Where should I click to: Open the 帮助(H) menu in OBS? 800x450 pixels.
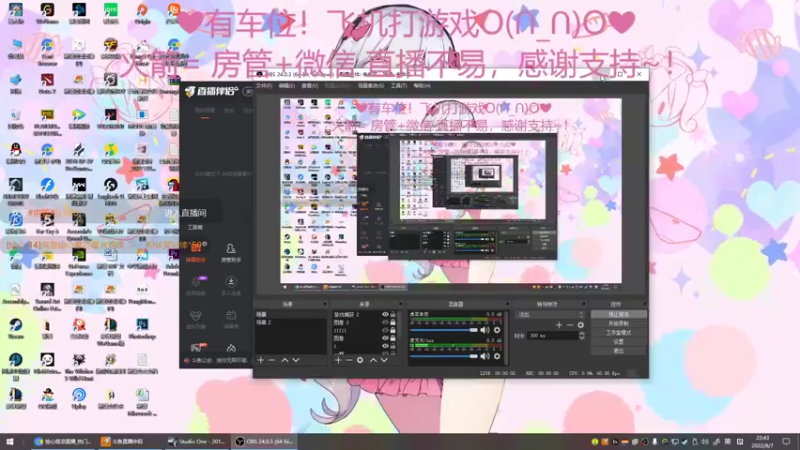pyautogui.click(x=422, y=86)
